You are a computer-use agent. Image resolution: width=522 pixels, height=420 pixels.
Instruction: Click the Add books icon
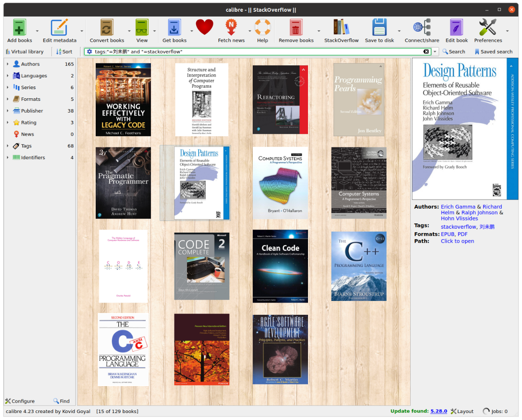pos(20,27)
